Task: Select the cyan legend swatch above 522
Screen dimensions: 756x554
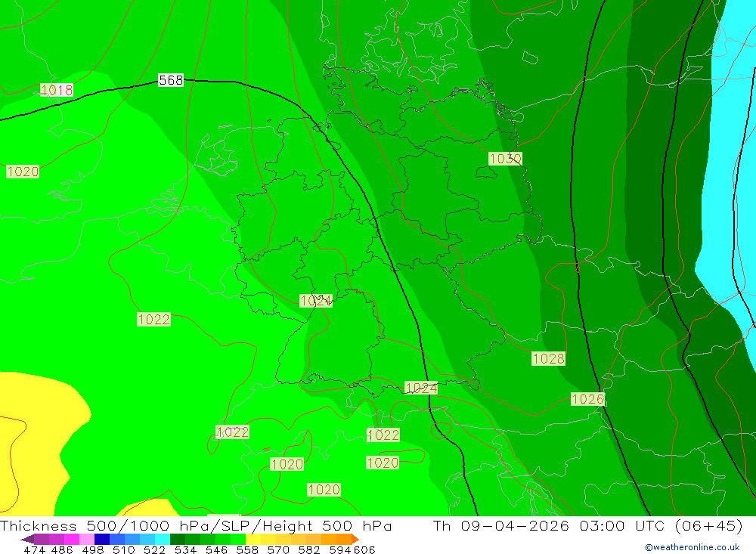Action: coord(163,539)
